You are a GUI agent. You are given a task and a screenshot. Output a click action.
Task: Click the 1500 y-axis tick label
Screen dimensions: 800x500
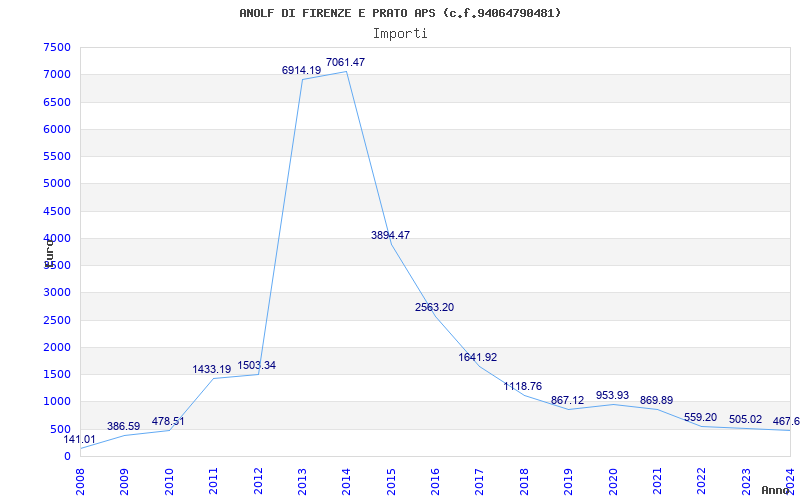click(x=57, y=374)
